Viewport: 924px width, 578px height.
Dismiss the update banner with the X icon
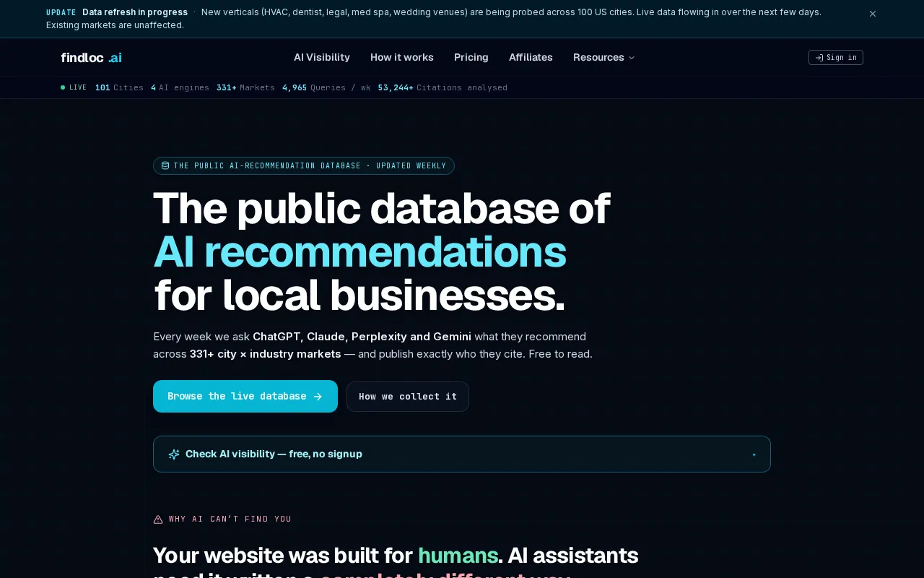pos(873,14)
